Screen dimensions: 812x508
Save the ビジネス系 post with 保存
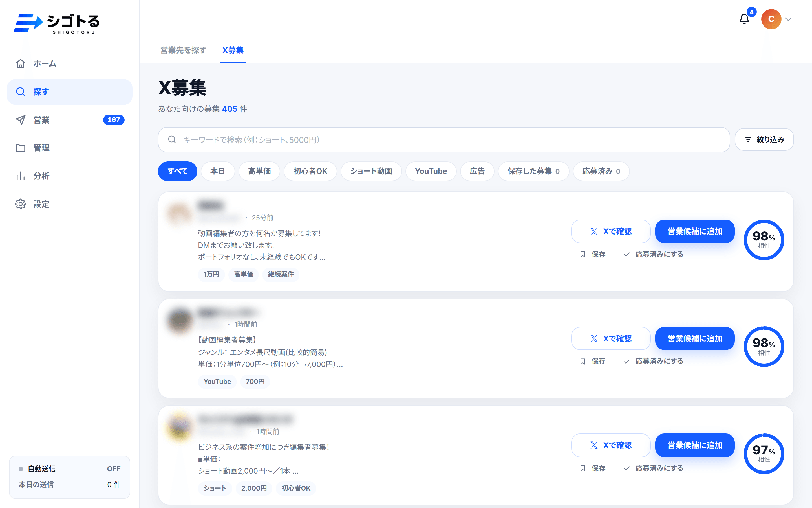point(593,468)
